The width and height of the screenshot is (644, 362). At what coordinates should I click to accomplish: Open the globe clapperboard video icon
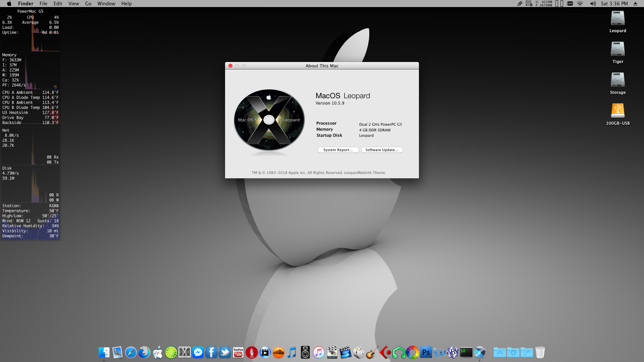(x=265, y=352)
